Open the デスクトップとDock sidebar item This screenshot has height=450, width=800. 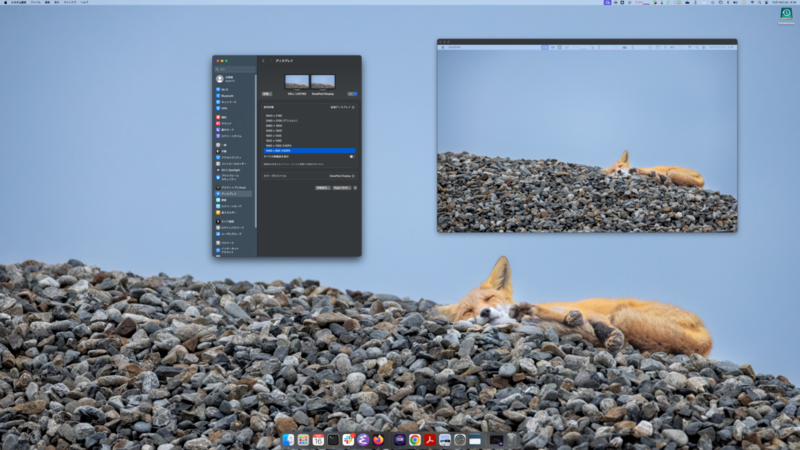(x=233, y=187)
